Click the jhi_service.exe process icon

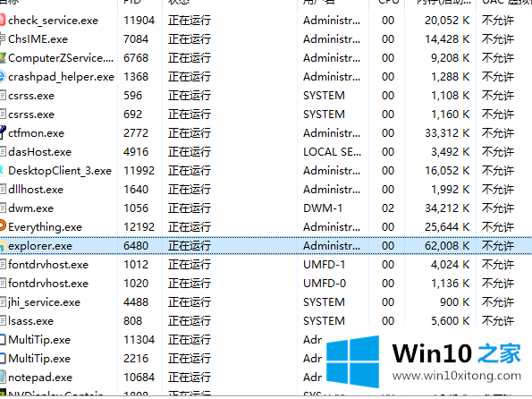click(3, 301)
